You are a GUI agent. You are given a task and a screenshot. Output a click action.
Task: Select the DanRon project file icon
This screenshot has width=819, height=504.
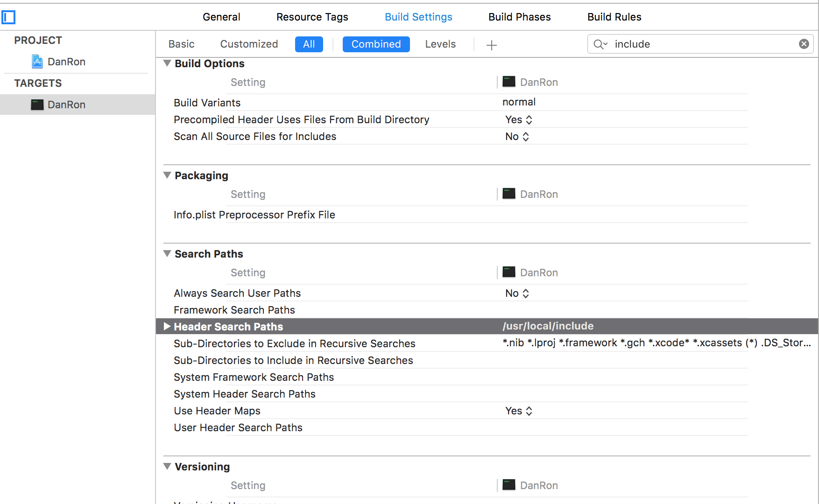[37, 62]
